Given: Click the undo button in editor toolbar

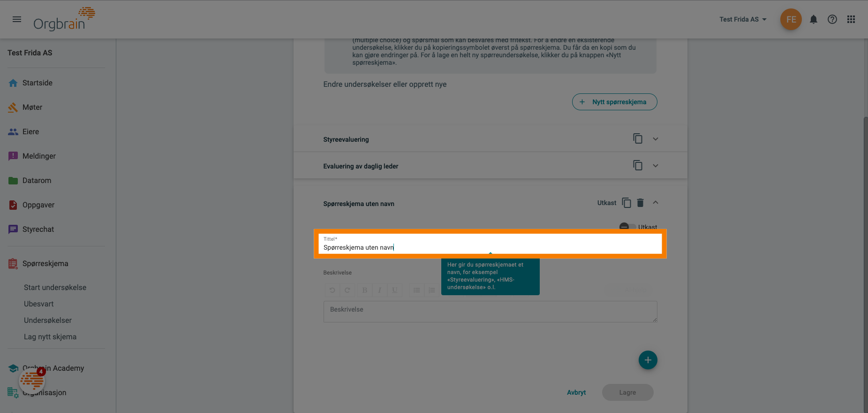Looking at the screenshot, I should click(332, 290).
